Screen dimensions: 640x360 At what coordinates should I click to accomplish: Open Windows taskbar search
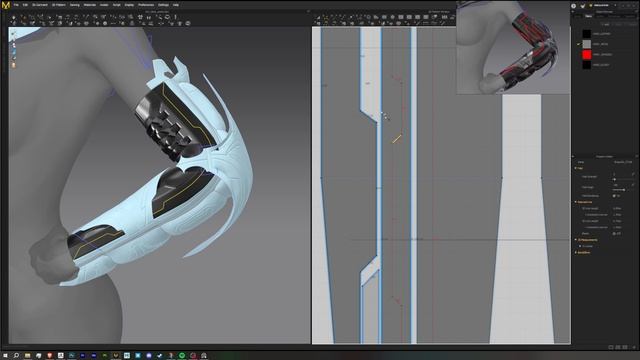pos(16,356)
